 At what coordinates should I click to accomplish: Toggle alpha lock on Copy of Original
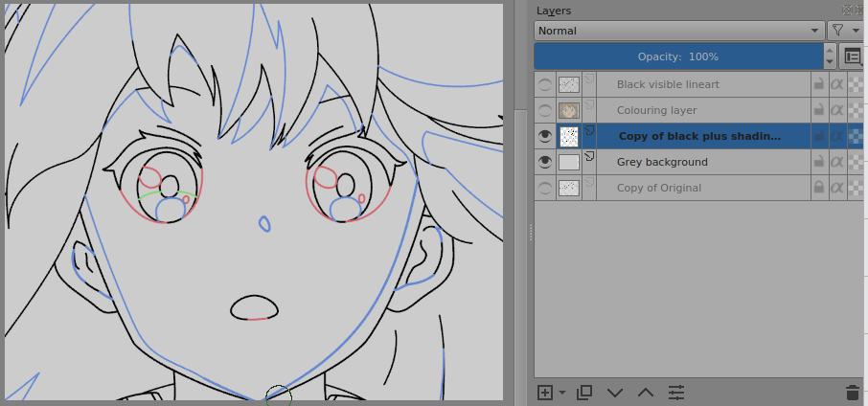point(857,188)
